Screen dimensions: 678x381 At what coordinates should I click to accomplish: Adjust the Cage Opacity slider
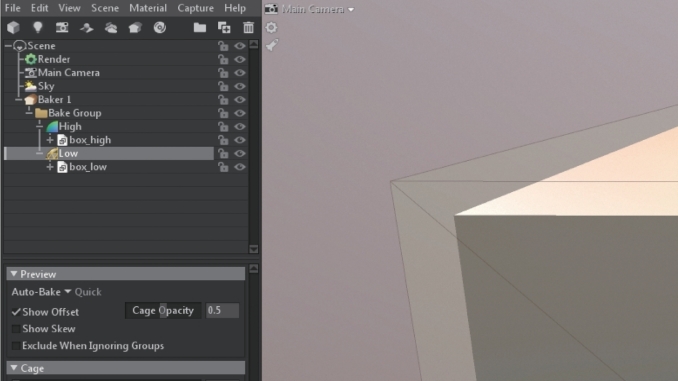click(163, 311)
